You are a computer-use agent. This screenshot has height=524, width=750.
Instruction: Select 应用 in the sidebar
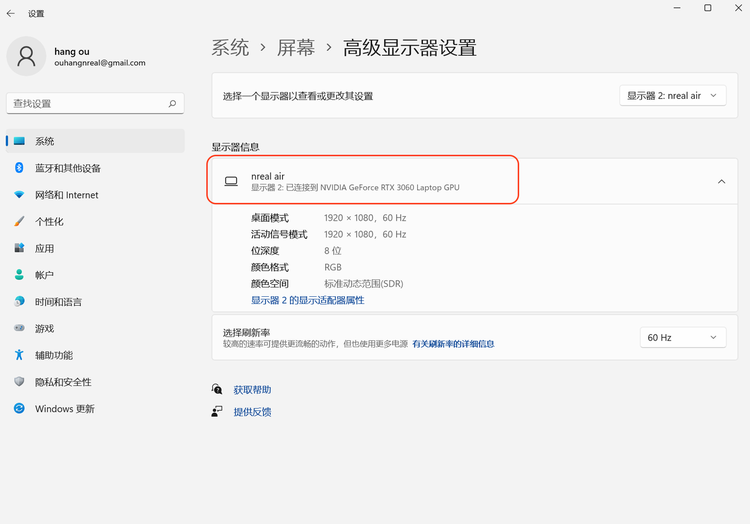(45, 248)
